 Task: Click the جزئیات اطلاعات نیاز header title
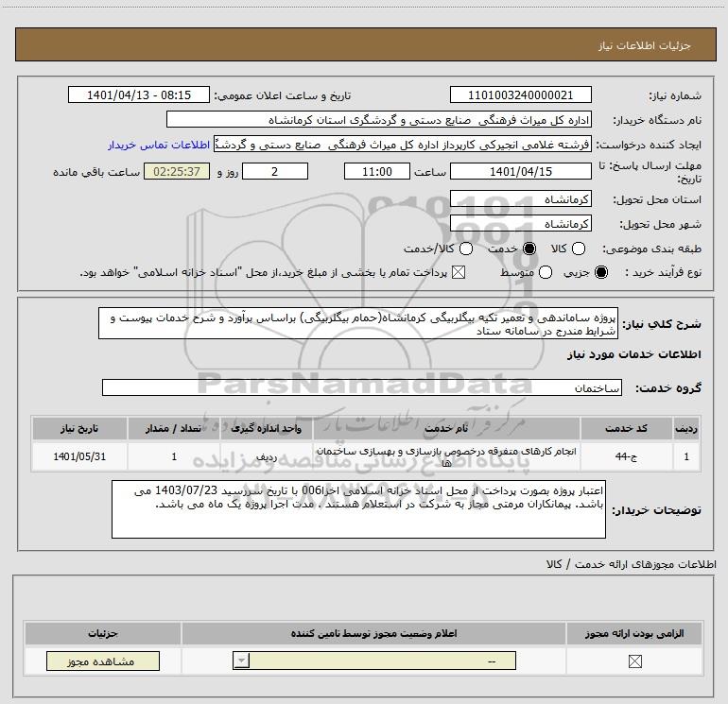(644, 45)
